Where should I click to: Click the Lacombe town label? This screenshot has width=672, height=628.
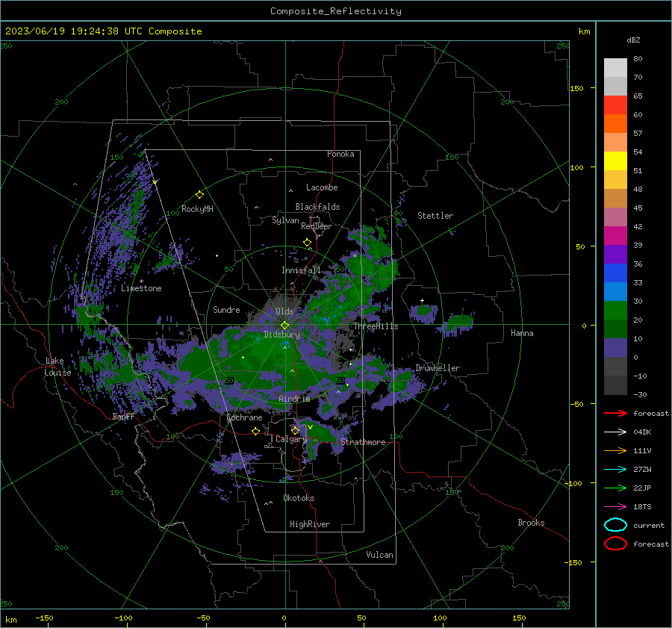[322, 187]
